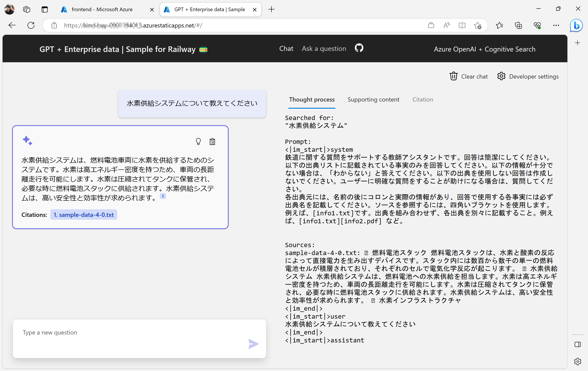The height and width of the screenshot is (371, 588).
Task: Open Developer settings gear button
Action: [528, 76]
